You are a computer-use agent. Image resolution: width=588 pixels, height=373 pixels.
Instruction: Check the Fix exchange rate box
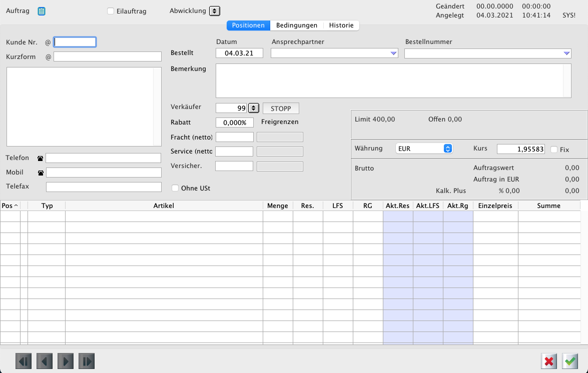pyautogui.click(x=554, y=149)
